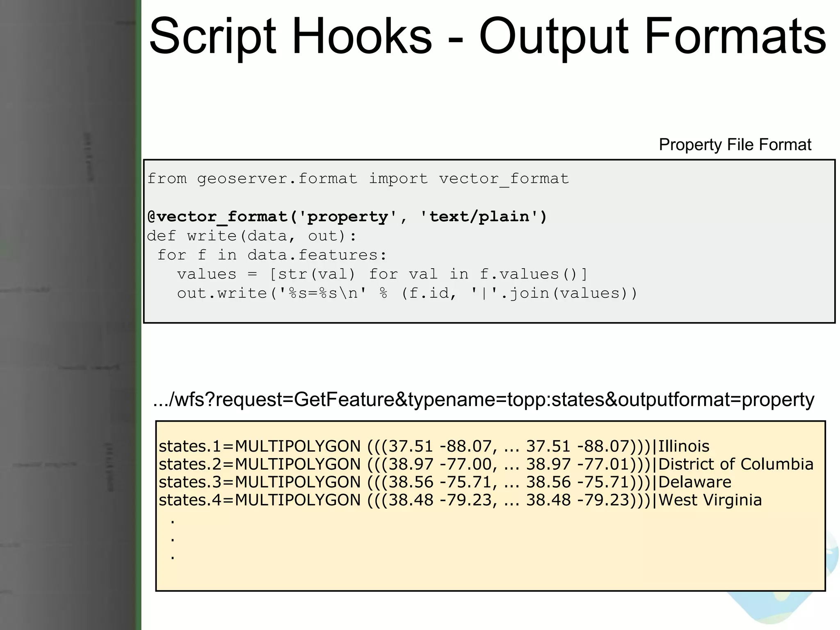This screenshot has width=840, height=630.
Task: Click the 'for f in data.features:' line
Action: point(272,255)
